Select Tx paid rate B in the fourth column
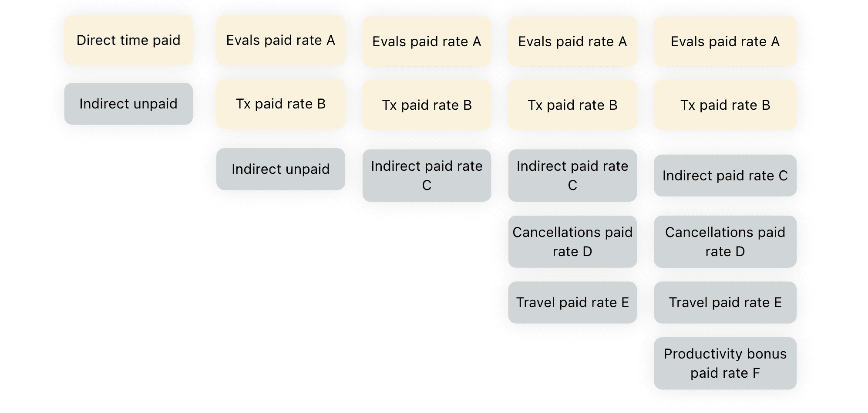The image size is (868, 413). point(572,105)
